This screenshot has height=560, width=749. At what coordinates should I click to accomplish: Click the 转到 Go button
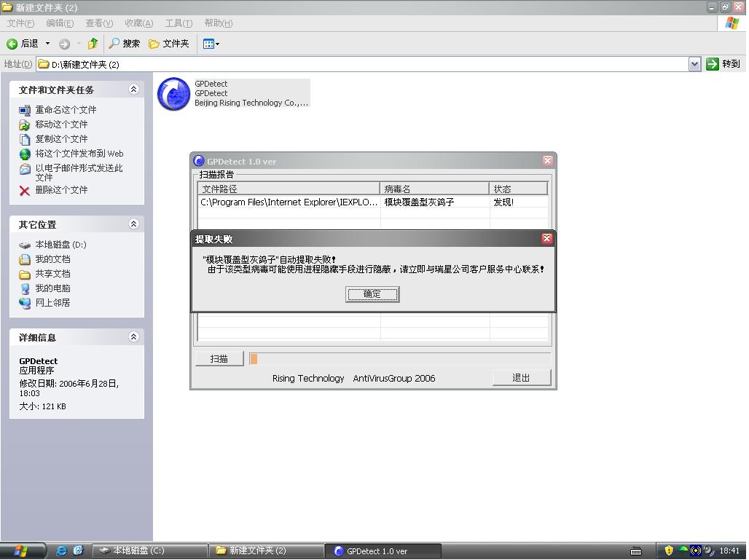pyautogui.click(x=723, y=64)
